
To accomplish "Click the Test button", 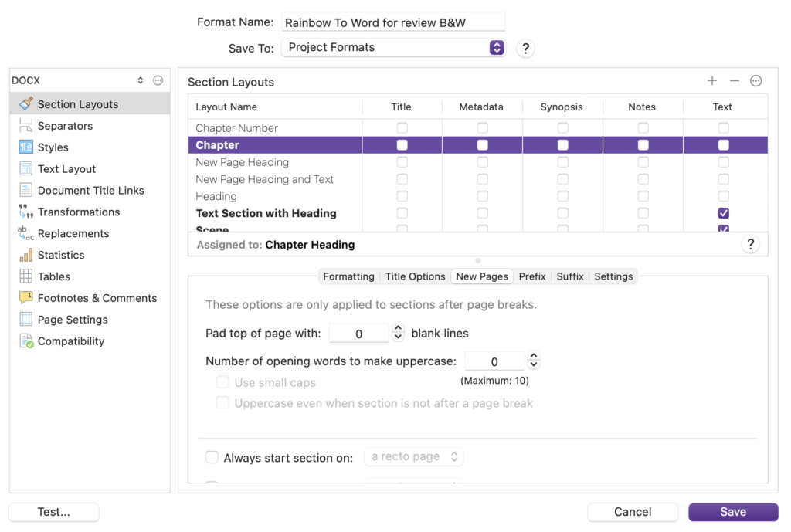I will click(x=53, y=512).
